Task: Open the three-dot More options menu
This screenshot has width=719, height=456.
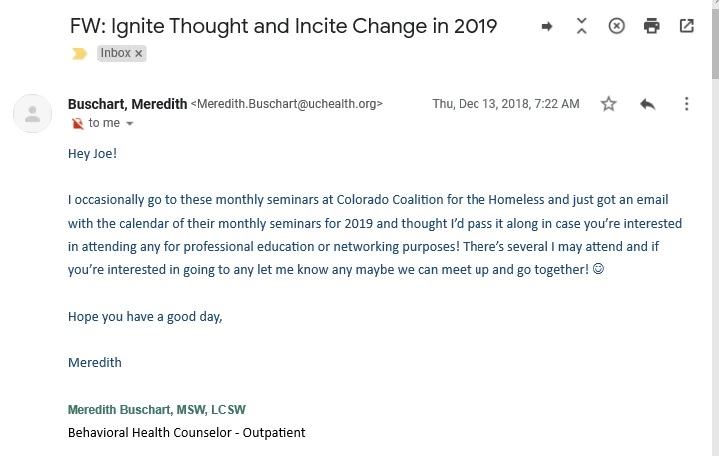Action: click(x=686, y=104)
